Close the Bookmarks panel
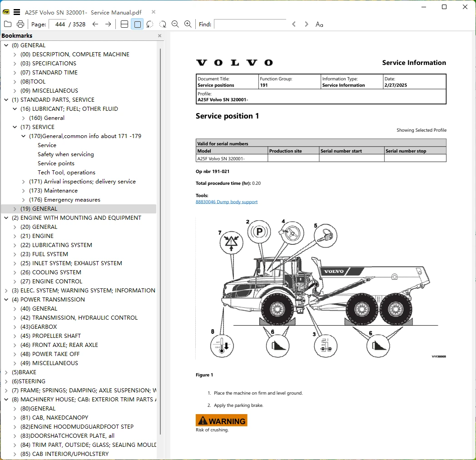 click(160, 35)
